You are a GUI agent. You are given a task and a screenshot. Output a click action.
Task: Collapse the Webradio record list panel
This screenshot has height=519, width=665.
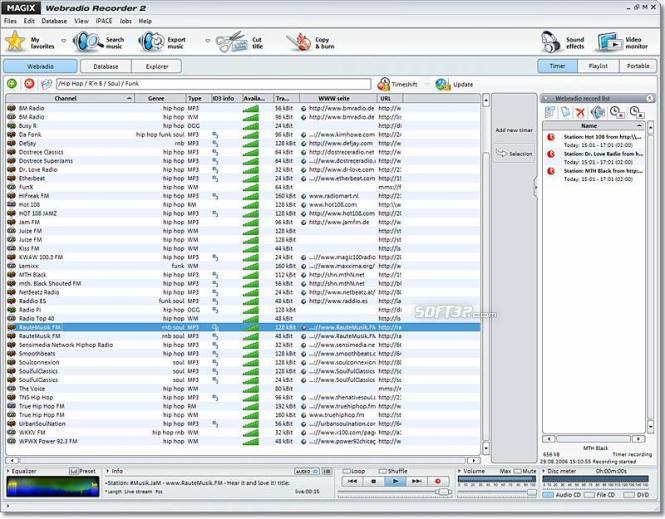(x=546, y=98)
